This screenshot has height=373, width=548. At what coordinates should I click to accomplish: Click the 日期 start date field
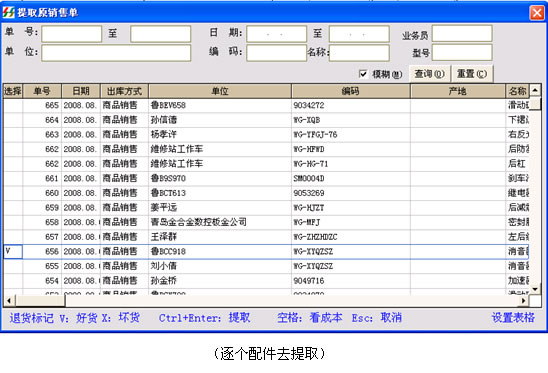coord(276,34)
